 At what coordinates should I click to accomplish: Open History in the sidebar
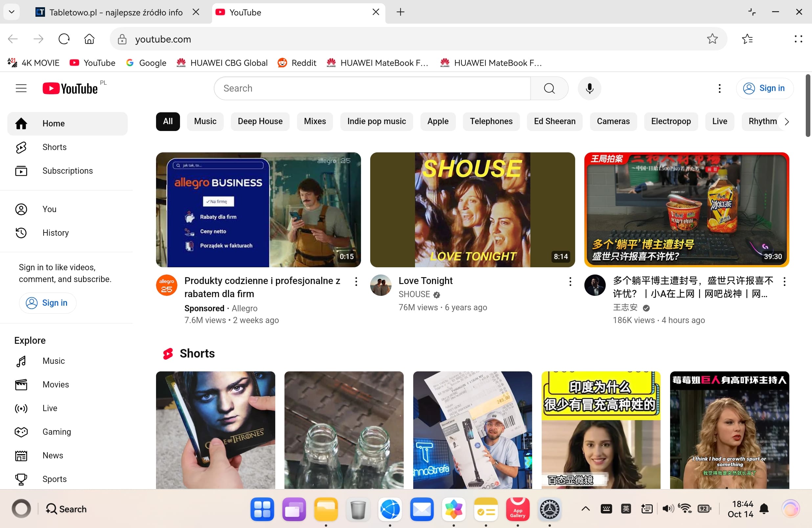click(x=56, y=232)
